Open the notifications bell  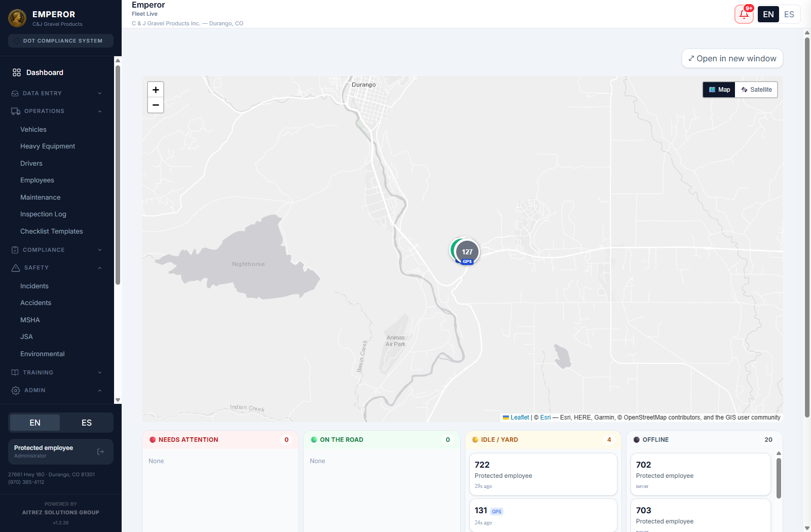tap(744, 14)
